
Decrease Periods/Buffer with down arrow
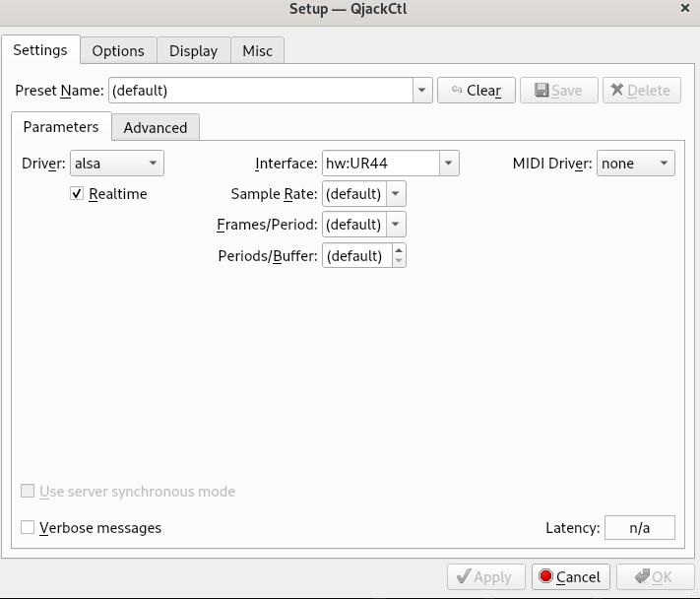pyautogui.click(x=399, y=261)
